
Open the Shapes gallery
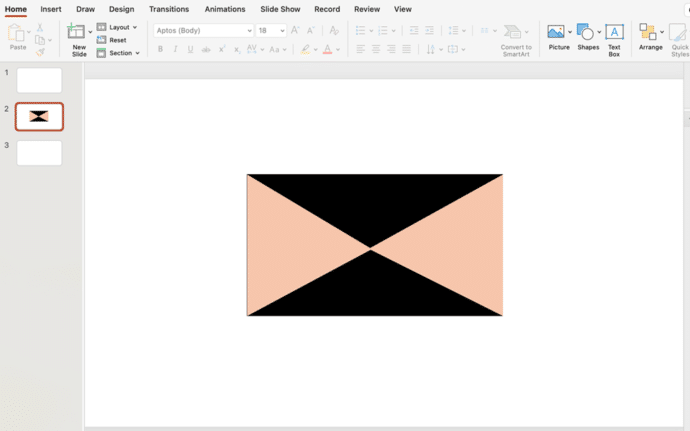click(x=586, y=33)
